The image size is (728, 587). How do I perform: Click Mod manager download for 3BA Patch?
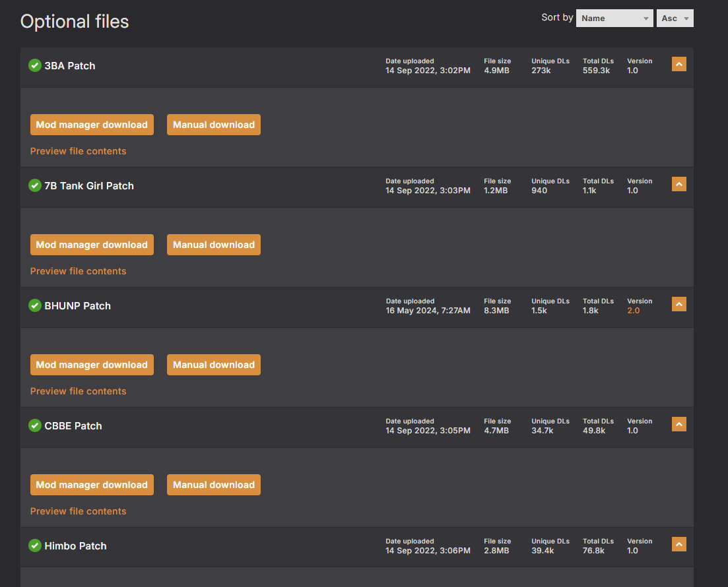tap(92, 125)
